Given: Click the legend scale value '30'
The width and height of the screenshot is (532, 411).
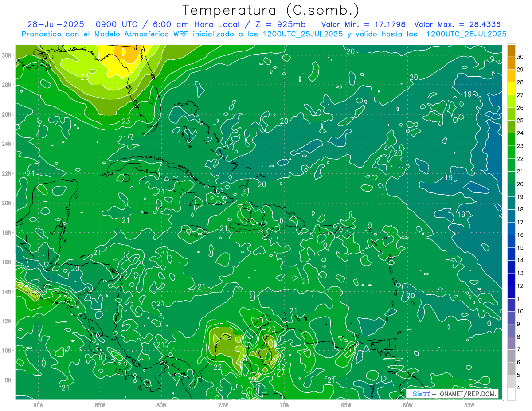Looking at the screenshot, I should coord(521,57).
